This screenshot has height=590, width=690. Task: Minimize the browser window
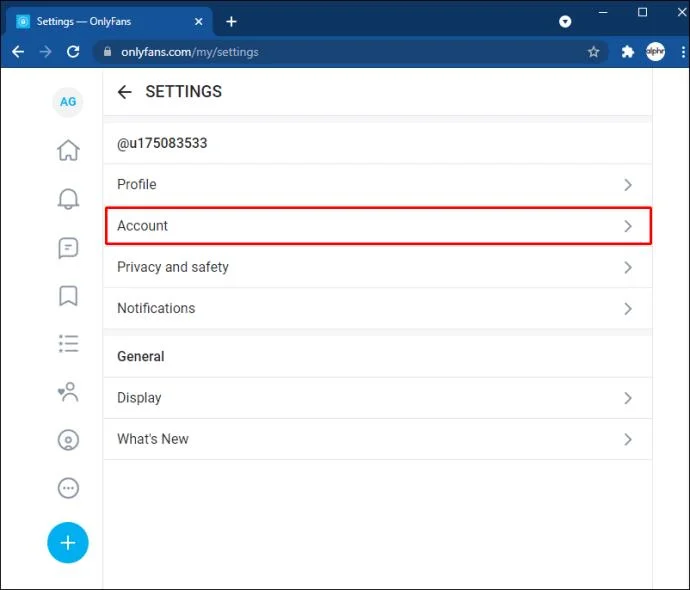pos(603,12)
